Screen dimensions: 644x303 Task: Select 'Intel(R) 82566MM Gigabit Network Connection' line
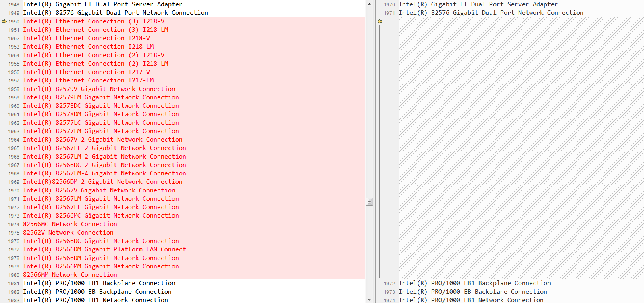click(x=101, y=266)
